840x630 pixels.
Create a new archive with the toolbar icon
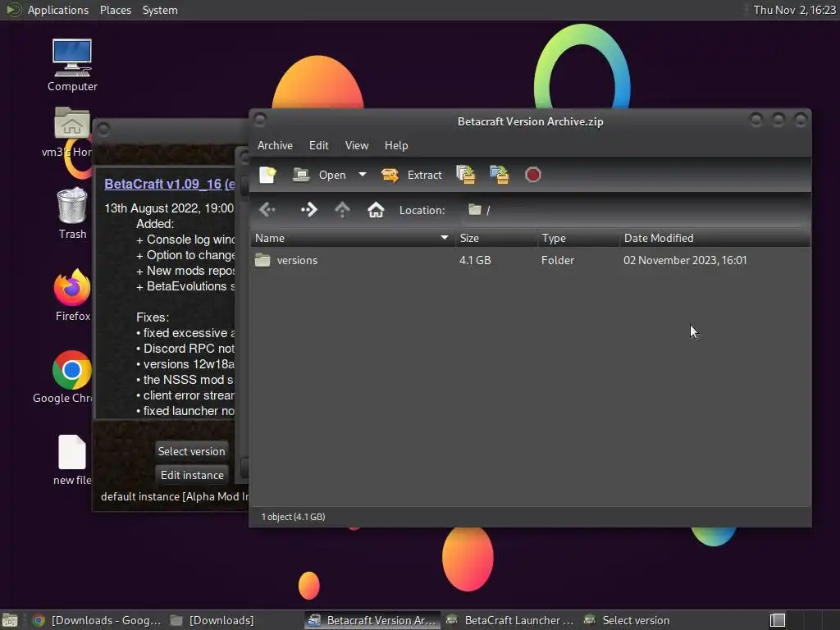(x=268, y=175)
